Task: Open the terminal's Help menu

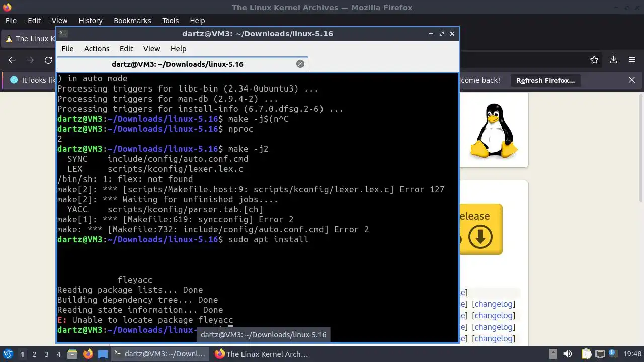Action: (179, 49)
